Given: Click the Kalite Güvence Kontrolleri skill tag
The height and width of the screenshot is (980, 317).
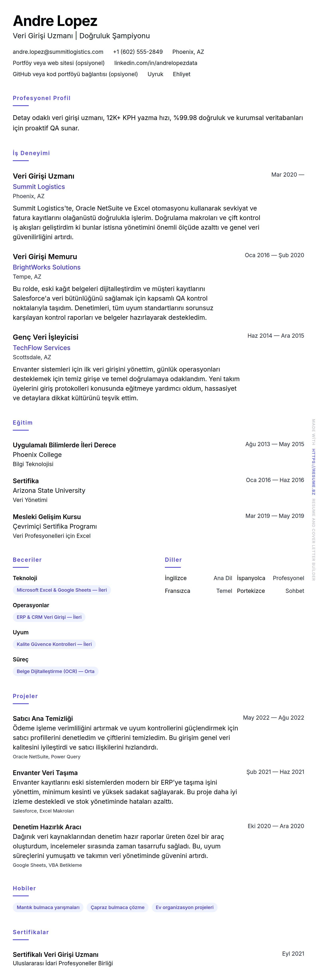Looking at the screenshot, I should tap(54, 644).
